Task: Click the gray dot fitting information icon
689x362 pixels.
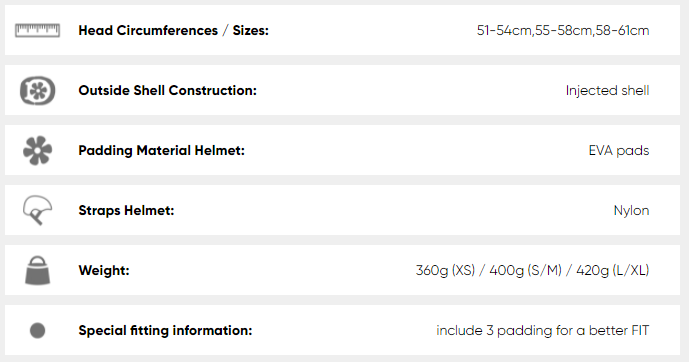Action: coord(37,330)
